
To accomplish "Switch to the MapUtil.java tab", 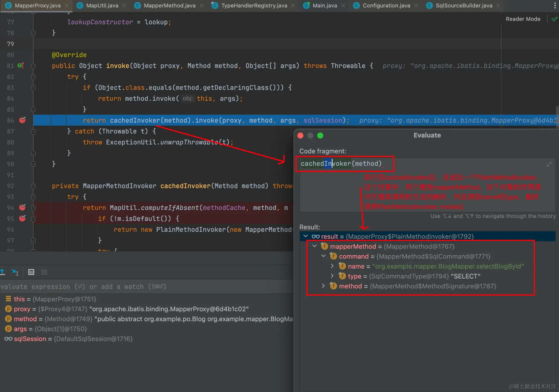I will click(x=102, y=5).
